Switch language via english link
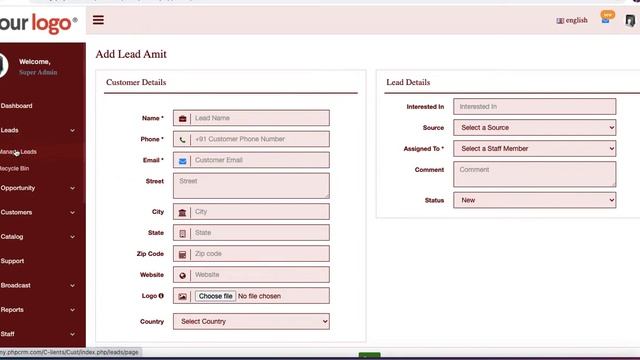Viewport: 640px width, 360px height. (576, 20)
